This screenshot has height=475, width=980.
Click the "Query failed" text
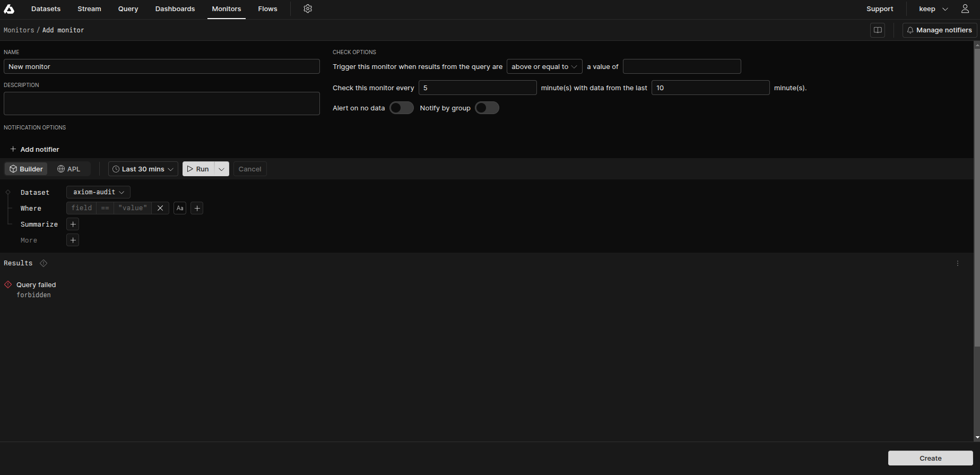click(36, 285)
